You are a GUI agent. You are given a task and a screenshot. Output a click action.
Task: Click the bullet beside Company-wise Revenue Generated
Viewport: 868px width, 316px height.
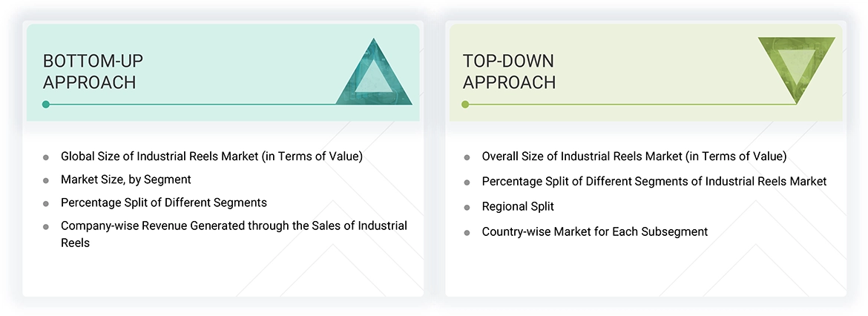tap(46, 226)
